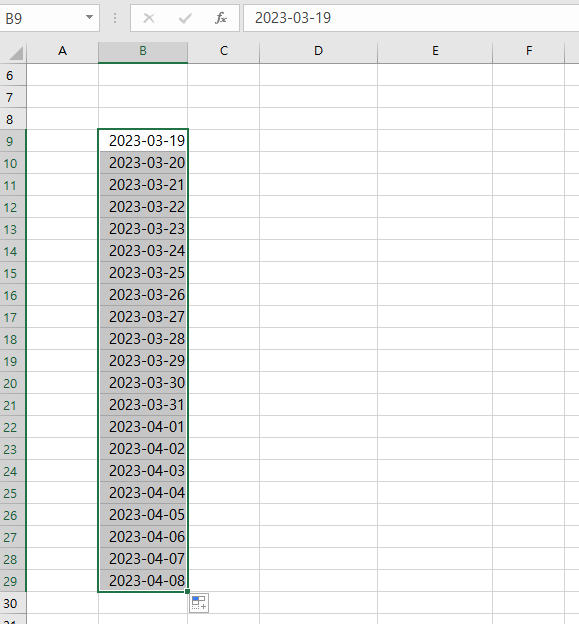Viewport: 579px width, 624px height.
Task: Click cell containing 2023-03-26
Action: 143,295
